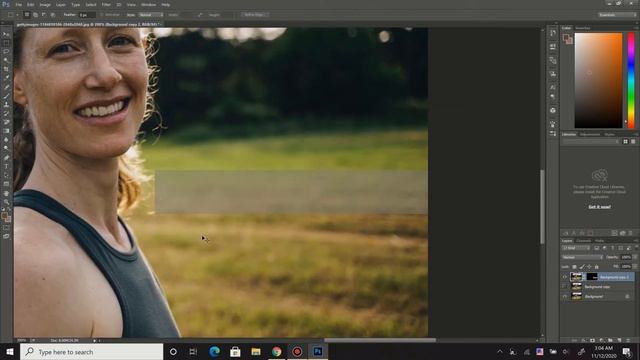Select the Lasso tool

(6, 51)
